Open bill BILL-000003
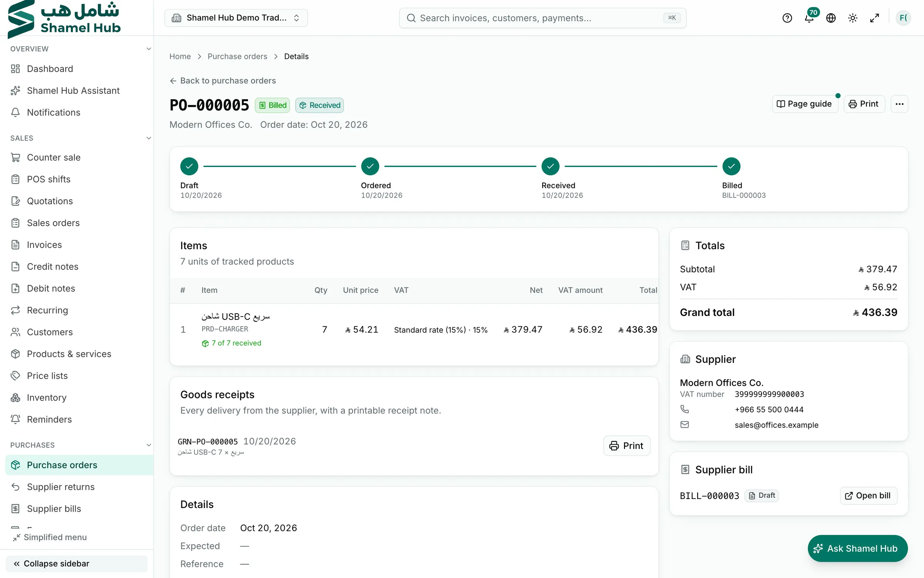The image size is (924, 578). 868,496
